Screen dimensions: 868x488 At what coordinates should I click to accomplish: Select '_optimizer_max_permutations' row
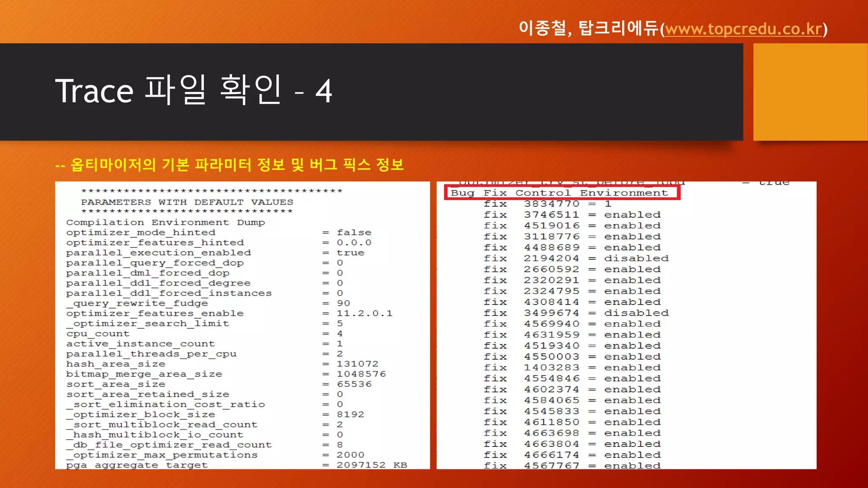point(215,455)
